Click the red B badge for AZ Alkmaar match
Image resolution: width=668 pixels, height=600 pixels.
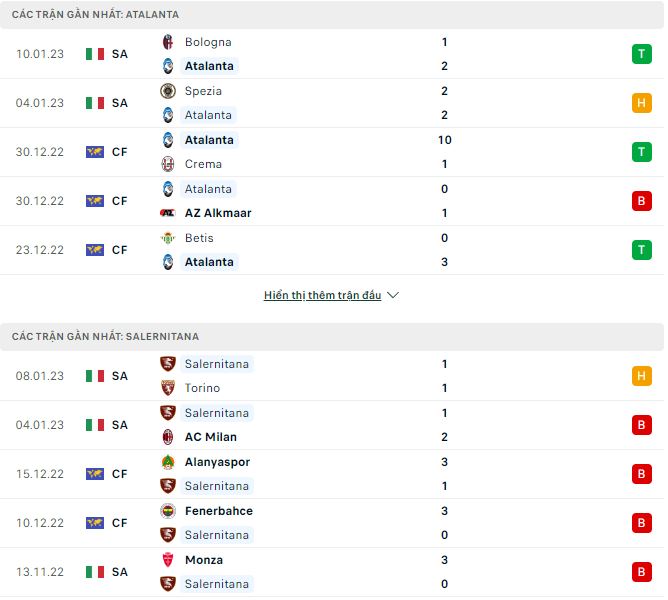coord(641,201)
